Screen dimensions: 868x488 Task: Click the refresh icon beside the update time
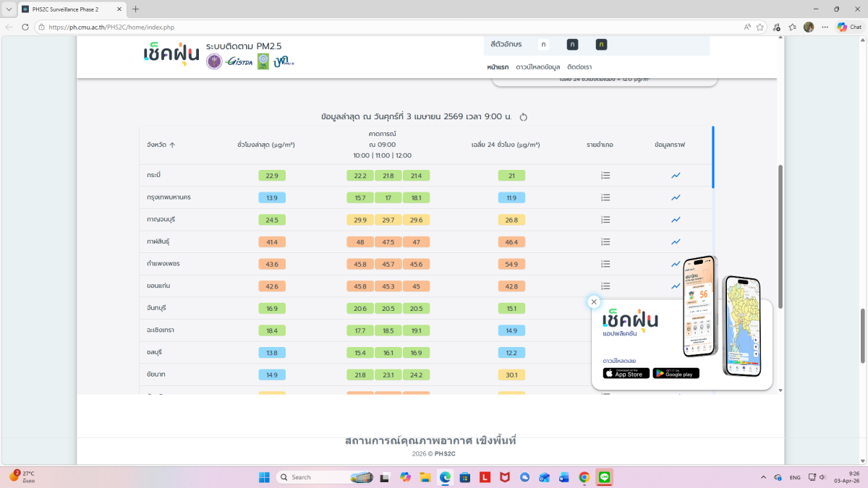click(524, 117)
